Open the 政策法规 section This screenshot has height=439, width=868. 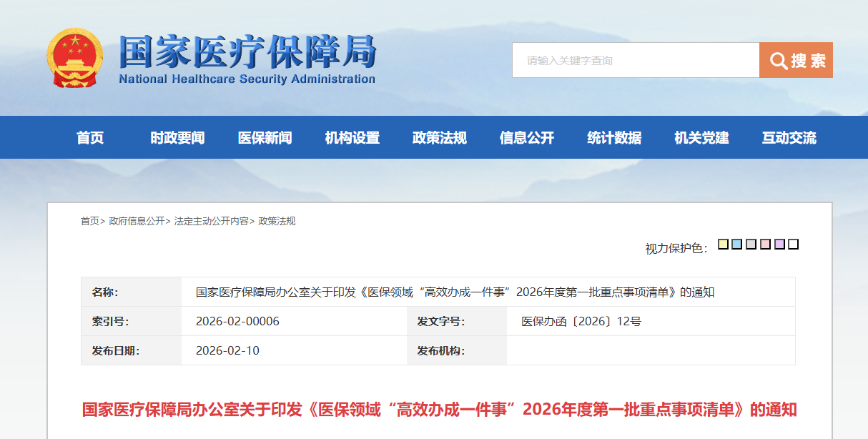pos(440,137)
